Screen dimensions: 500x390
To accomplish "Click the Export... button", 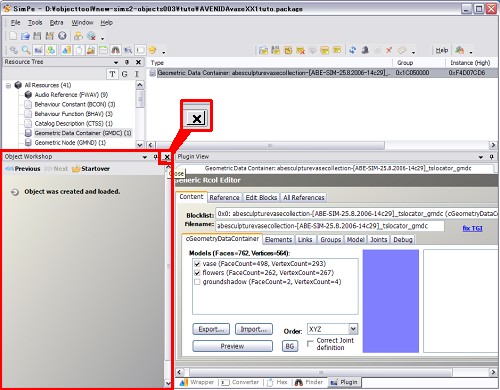I will (211, 329).
